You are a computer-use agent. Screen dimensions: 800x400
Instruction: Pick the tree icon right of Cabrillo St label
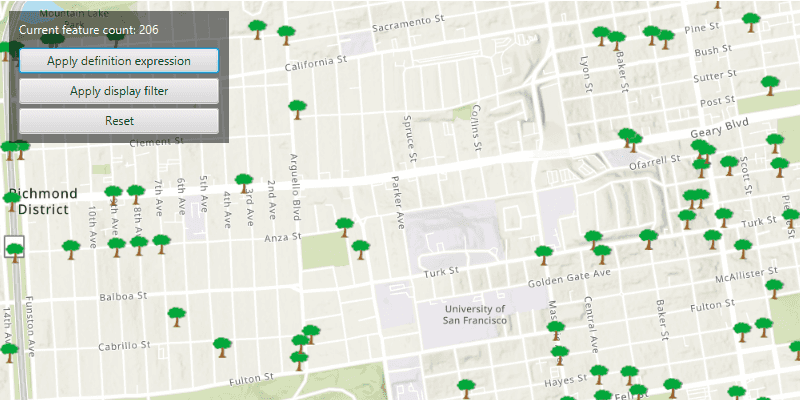[223, 346]
